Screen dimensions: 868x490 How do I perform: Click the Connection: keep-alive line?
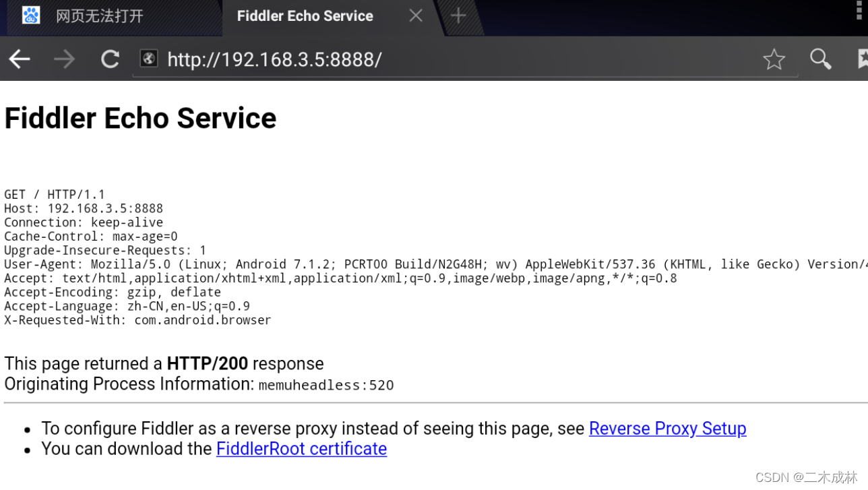(x=84, y=222)
